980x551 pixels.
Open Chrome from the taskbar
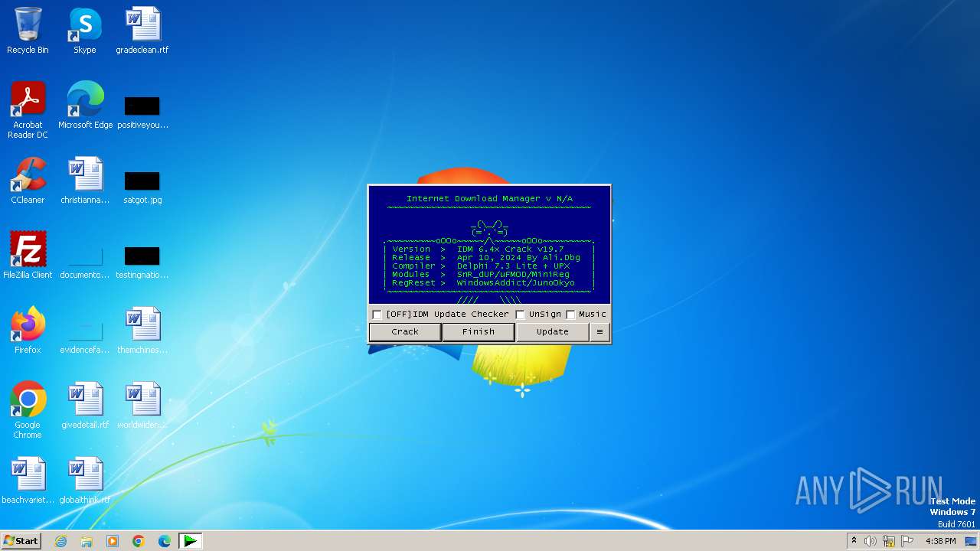click(x=139, y=541)
